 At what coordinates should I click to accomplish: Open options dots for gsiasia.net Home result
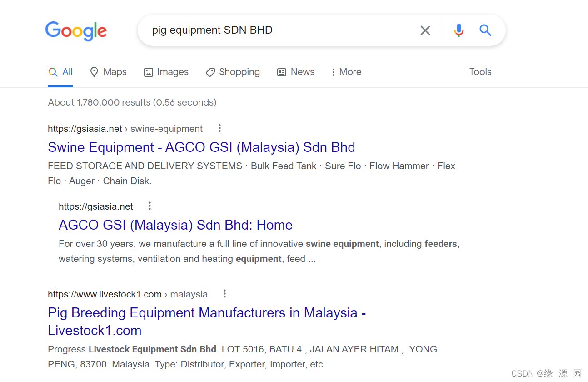(x=149, y=206)
